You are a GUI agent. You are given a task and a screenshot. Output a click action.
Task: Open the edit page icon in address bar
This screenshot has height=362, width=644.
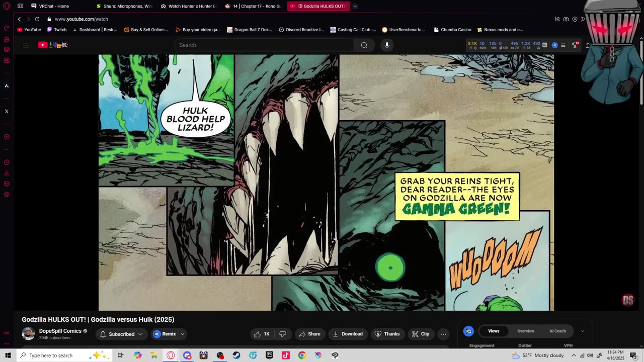(557, 19)
